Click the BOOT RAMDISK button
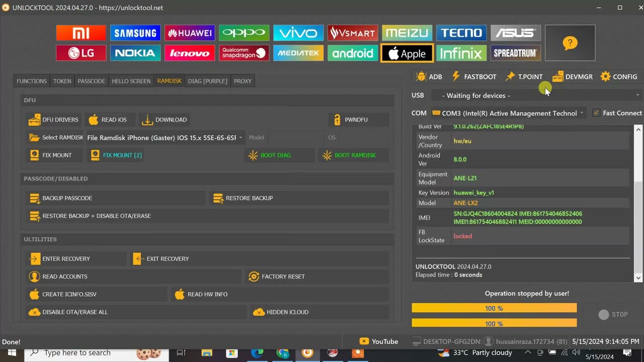644x362 pixels. click(x=353, y=155)
